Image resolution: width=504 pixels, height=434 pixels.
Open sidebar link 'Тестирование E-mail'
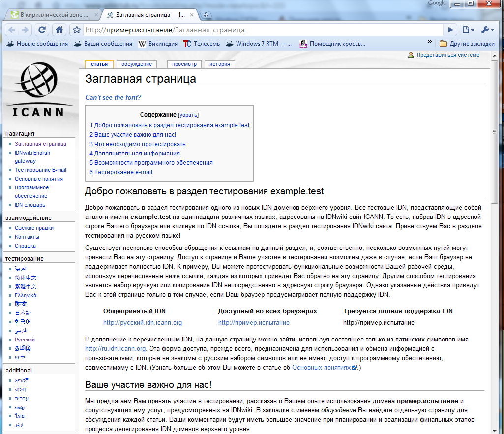(40, 170)
